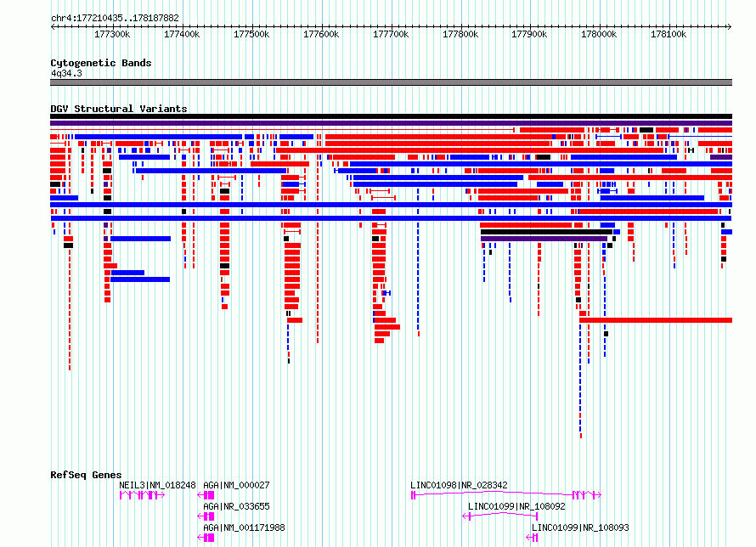The height and width of the screenshot is (547, 756).
Task: Click the chr4:177210435..178187882 coordinate label
Action: (x=115, y=18)
